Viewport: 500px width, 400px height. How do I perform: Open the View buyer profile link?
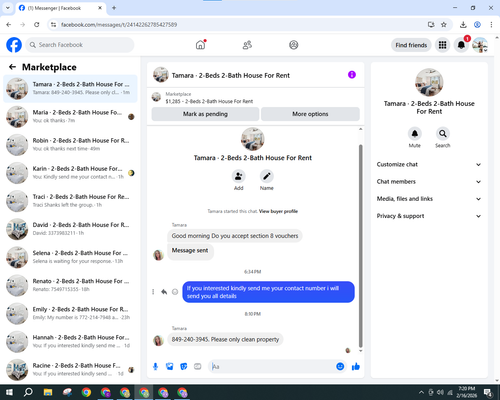(x=278, y=211)
